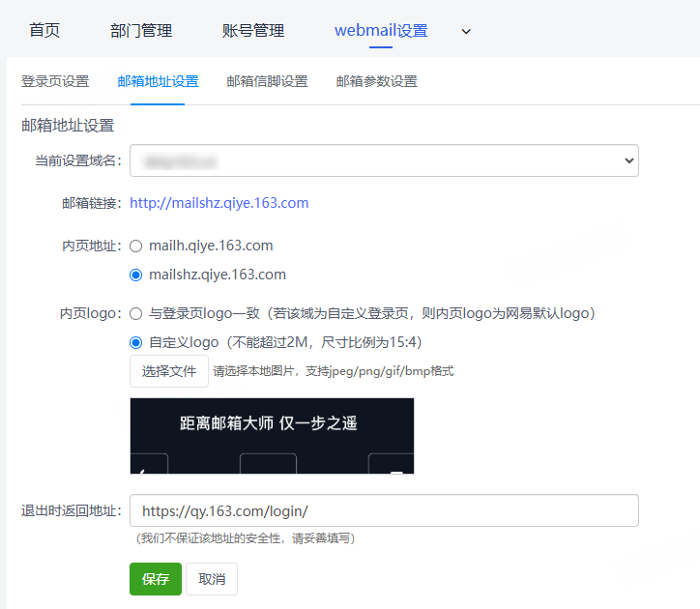Switch to the 邮箱参数设置 tab
The image size is (700, 609).
pos(377,81)
